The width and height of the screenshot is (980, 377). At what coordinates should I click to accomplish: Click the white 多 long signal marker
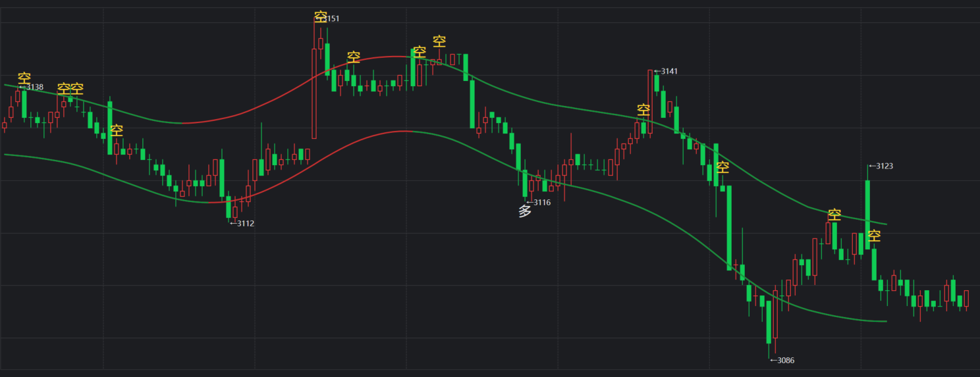[525, 212]
